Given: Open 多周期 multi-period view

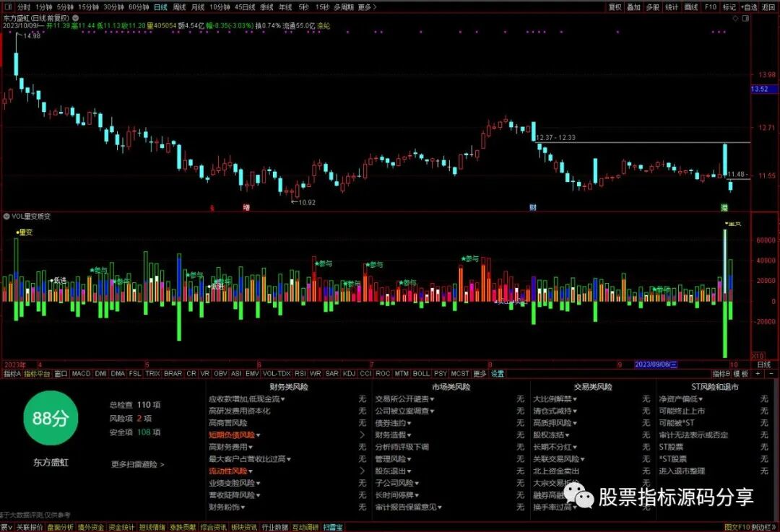Looking at the screenshot, I should [344, 7].
